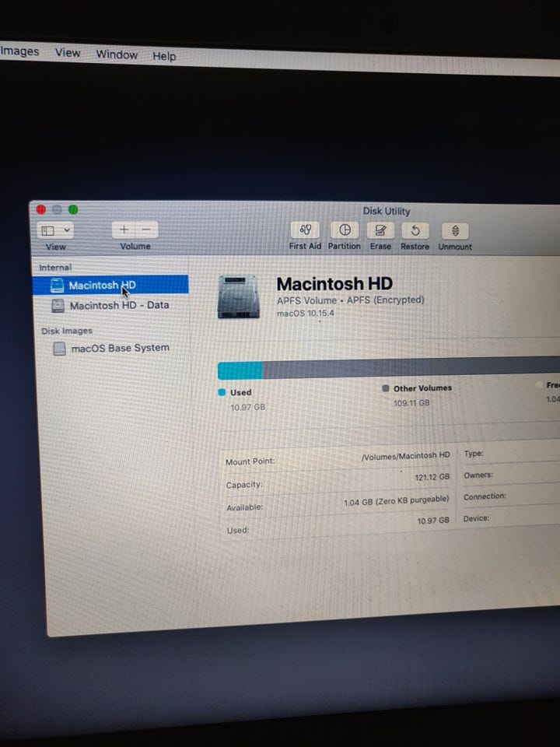Click the Used 10.97 GB table value
This screenshot has height=747, width=560.
click(433, 521)
